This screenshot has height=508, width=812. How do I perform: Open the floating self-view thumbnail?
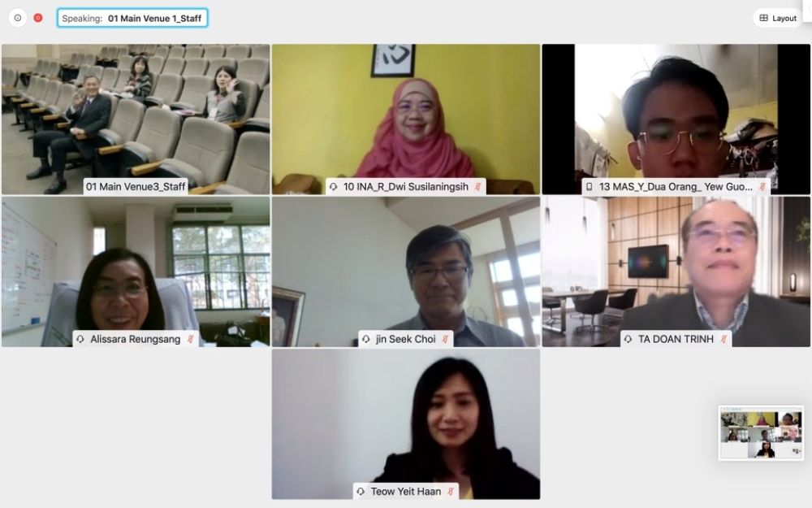point(762,433)
